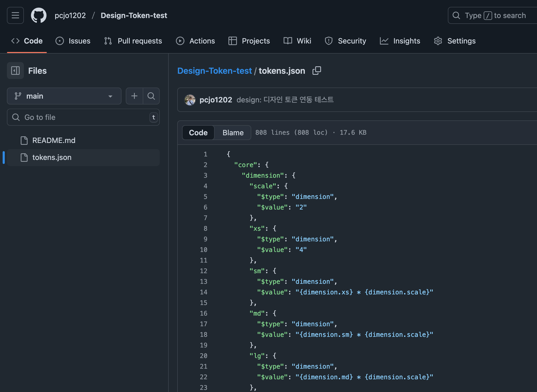
Task: Click the GitHub Octocat logo
Action: (x=39, y=15)
